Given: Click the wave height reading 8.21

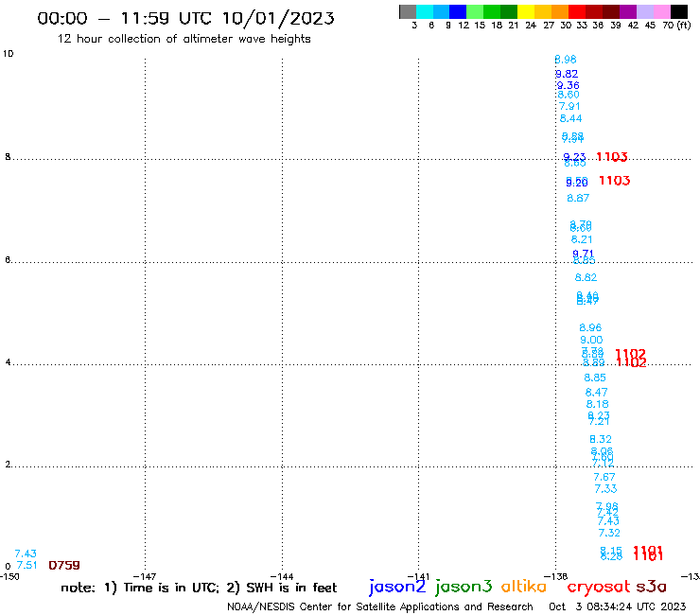Looking at the screenshot, I should 582,239.
